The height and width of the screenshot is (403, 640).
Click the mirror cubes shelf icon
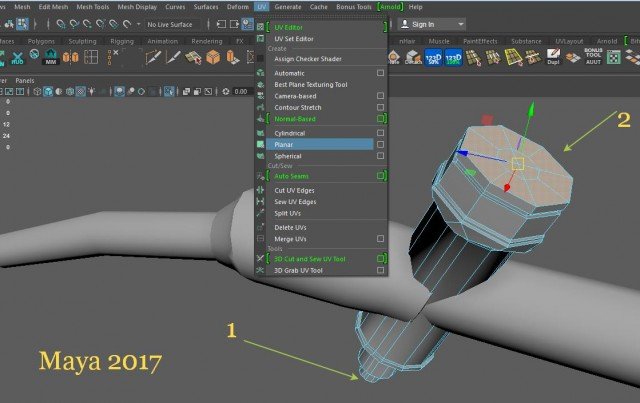click(70, 57)
